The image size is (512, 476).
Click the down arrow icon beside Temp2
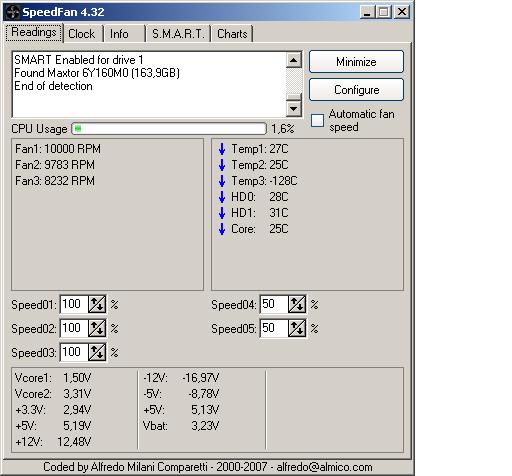point(222,165)
